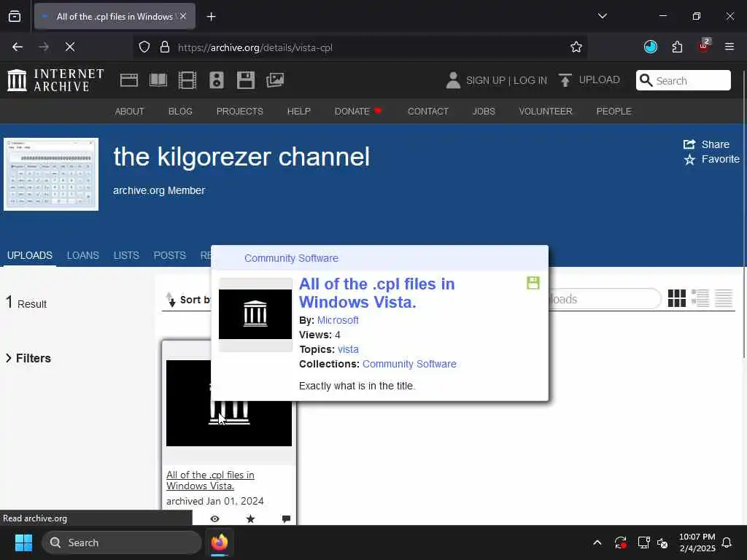Open the VOLUNTEER link
This screenshot has height=560, width=747.
(546, 111)
